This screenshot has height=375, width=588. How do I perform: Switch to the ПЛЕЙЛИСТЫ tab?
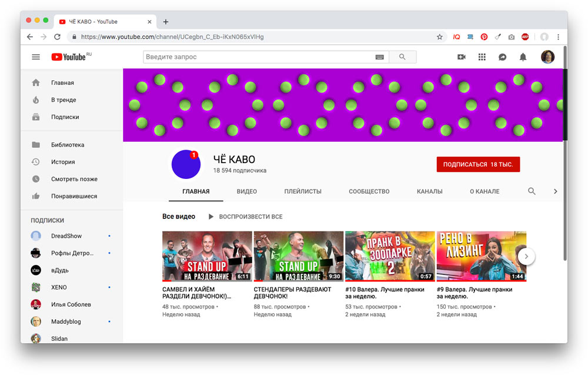[x=303, y=191]
